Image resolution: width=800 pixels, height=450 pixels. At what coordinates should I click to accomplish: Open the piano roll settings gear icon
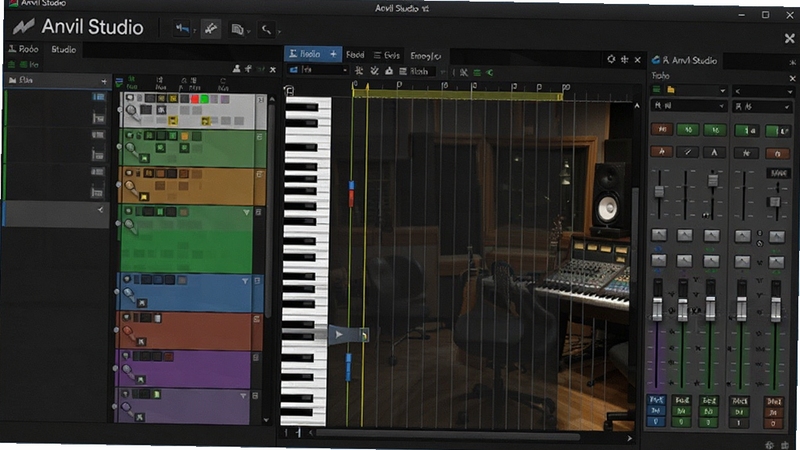pos(611,59)
